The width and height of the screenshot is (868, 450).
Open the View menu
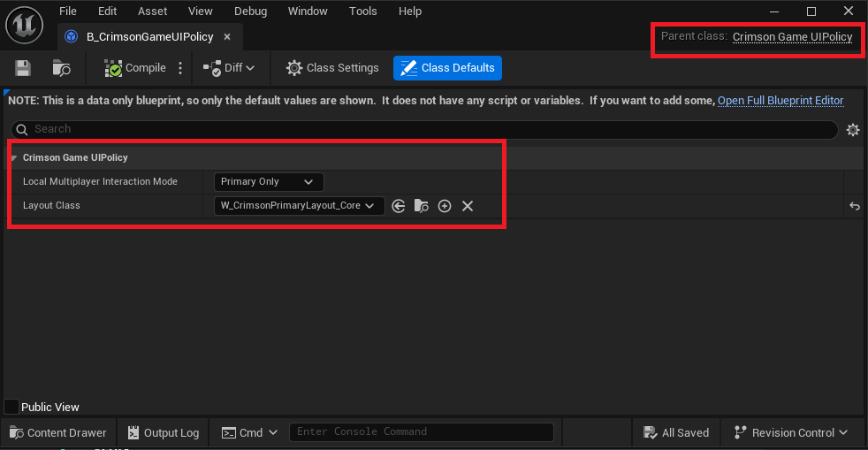pos(200,11)
